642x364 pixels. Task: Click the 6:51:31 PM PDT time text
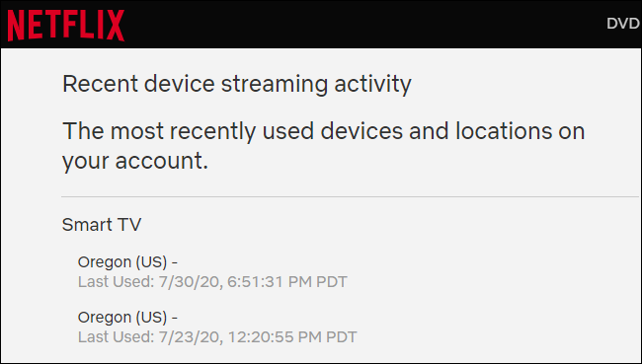(287, 282)
